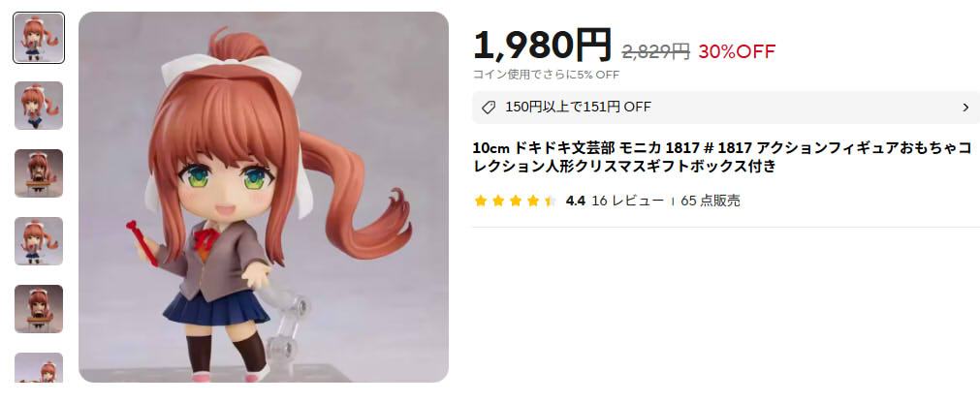Expand the coupon chevron arrow
Viewport: 980px width, 403px height.
965,108
